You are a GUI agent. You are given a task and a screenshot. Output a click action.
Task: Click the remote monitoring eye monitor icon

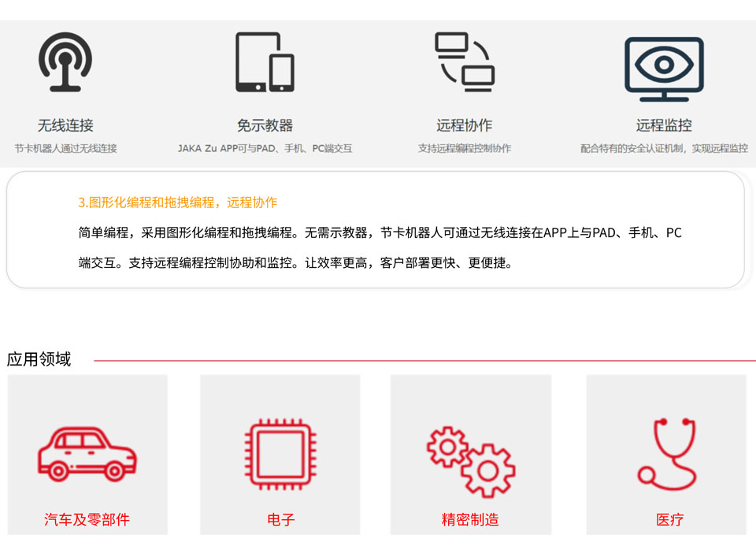[664, 69]
